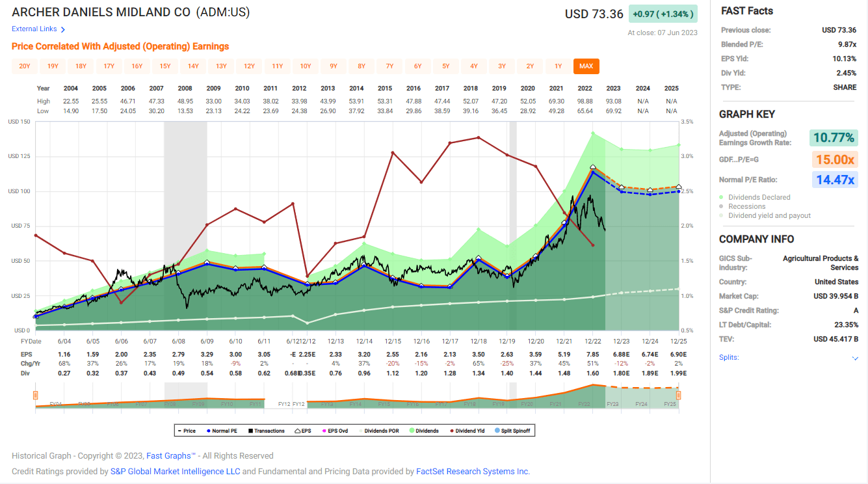Select the 3Y time range
Screen dimensions: 868x484
(502, 66)
